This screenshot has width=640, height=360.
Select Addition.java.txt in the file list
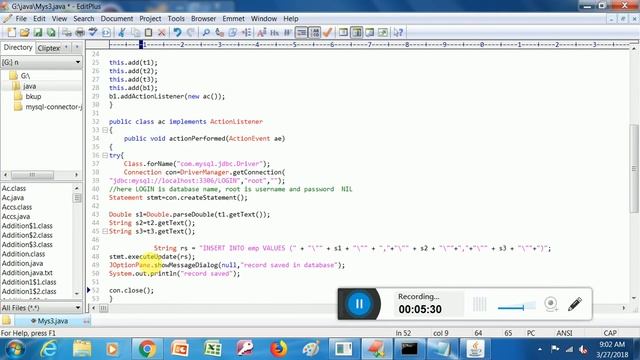tap(27, 273)
